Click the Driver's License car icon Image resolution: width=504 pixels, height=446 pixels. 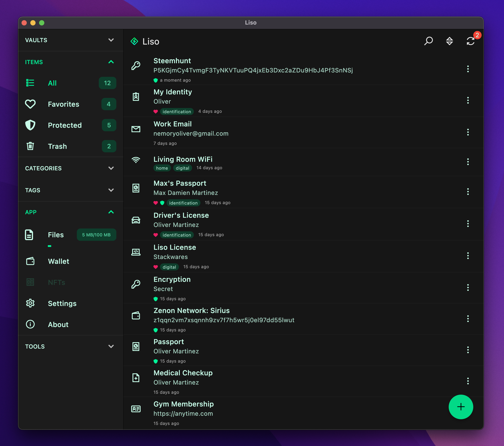point(136,220)
